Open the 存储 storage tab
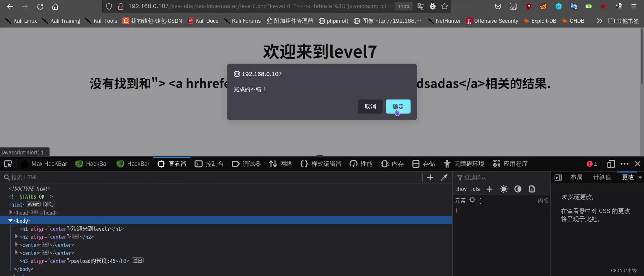Viewport: 644px width, 276px height. click(424, 164)
